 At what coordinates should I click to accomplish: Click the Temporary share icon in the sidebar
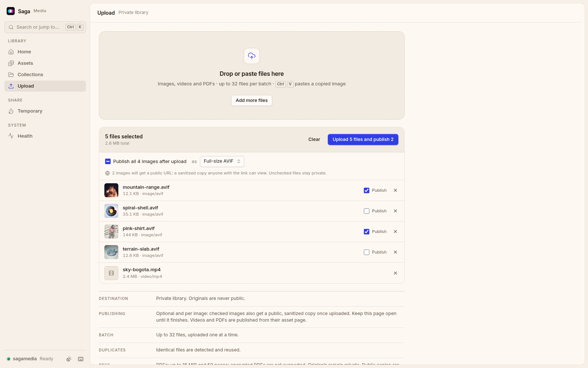(x=11, y=111)
